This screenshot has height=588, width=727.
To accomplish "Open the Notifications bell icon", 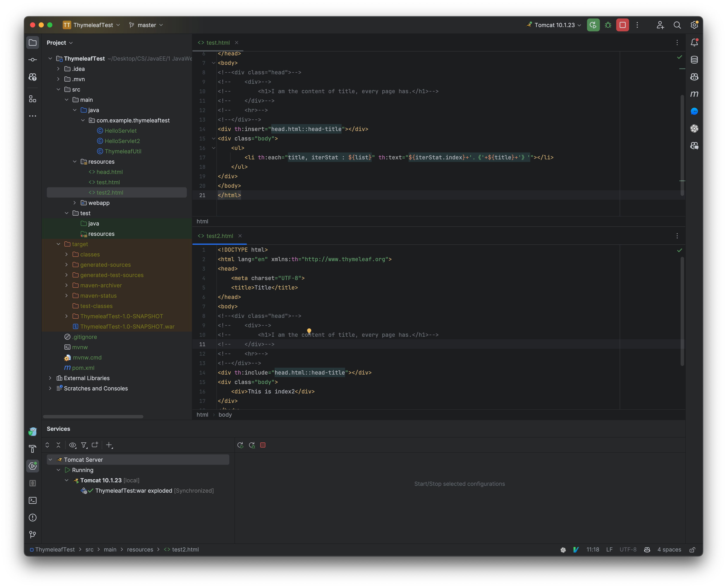I will 695,43.
